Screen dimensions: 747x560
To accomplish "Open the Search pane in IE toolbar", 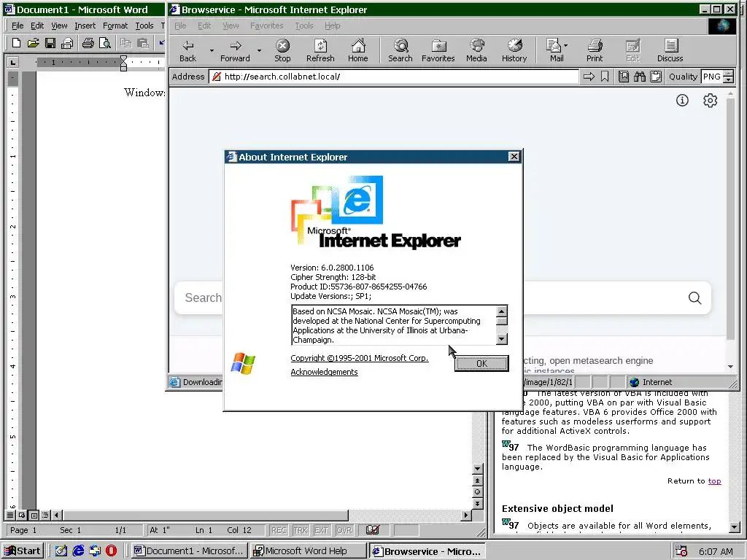I will [x=400, y=51].
